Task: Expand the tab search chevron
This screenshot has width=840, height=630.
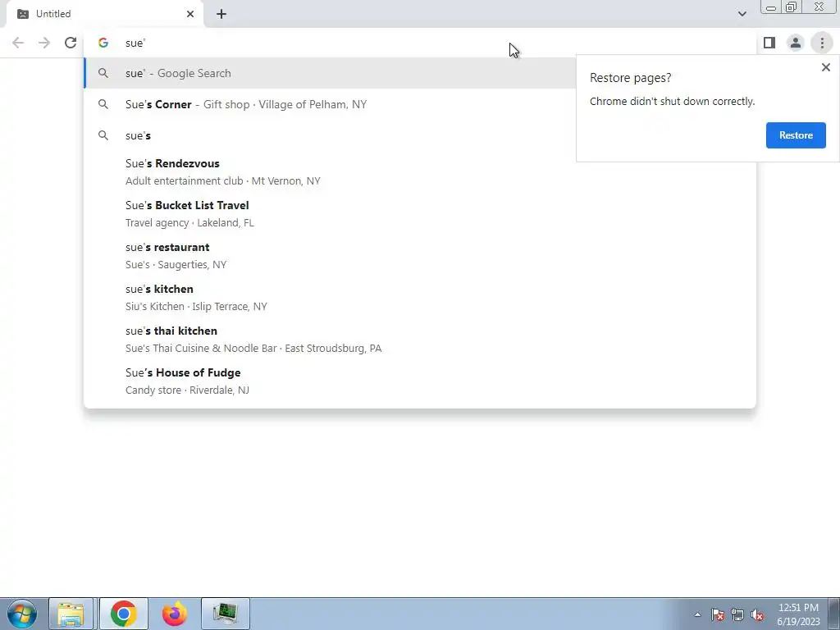Action: [x=742, y=14]
